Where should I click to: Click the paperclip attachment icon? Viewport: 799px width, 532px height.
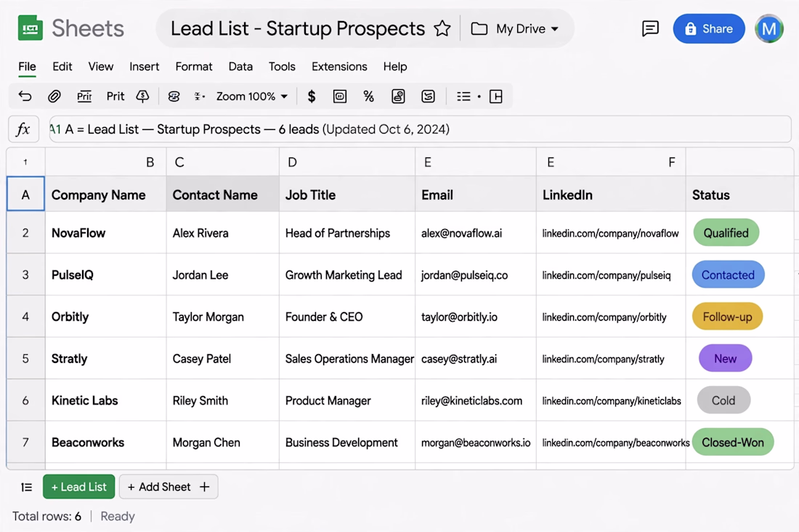pyautogui.click(x=54, y=97)
